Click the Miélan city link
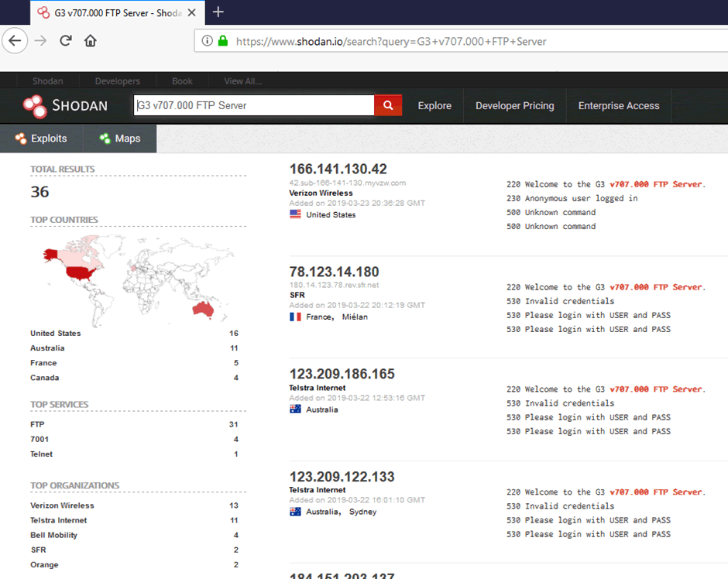The width and height of the screenshot is (728, 579). click(355, 317)
